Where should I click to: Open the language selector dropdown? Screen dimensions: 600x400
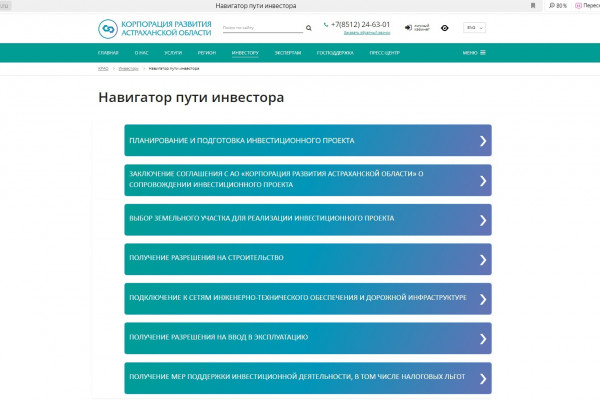[x=474, y=28]
